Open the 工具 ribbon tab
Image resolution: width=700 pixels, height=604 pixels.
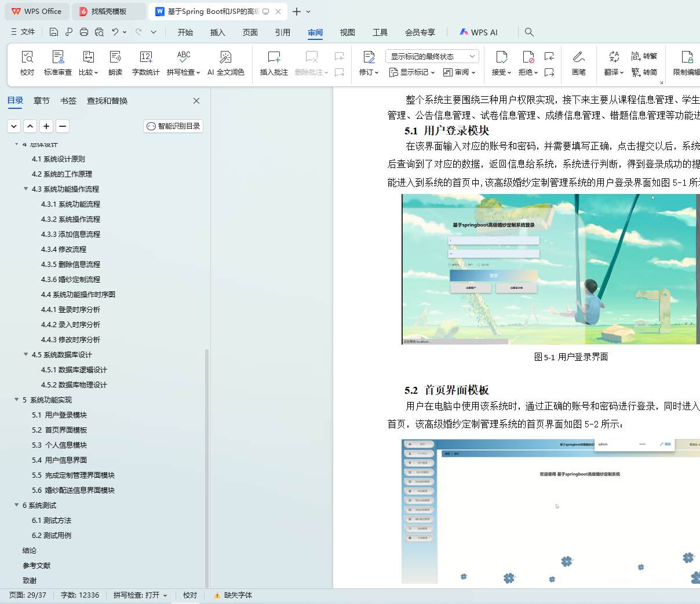pyautogui.click(x=380, y=32)
